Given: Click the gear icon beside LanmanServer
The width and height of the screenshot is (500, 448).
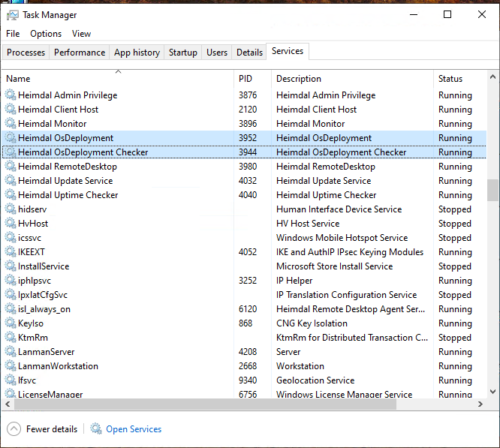Looking at the screenshot, I should point(11,352).
